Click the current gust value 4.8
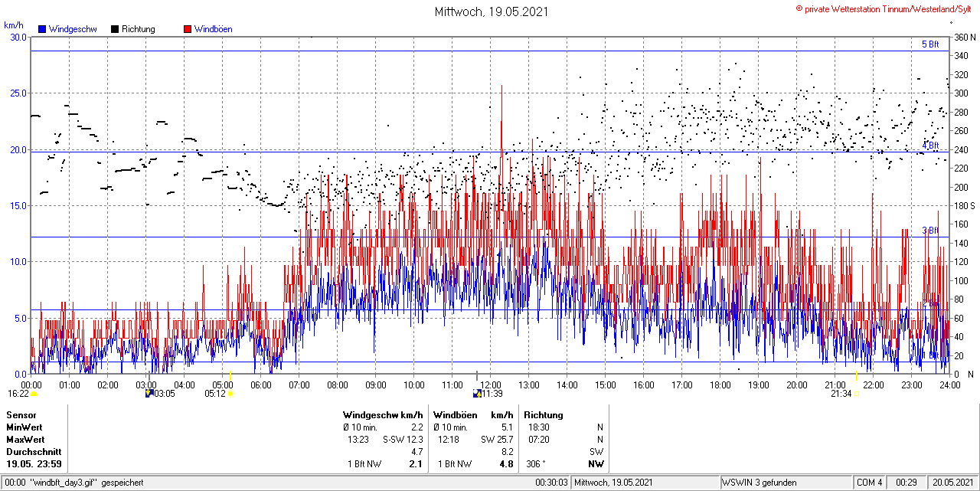Viewport: 980px width, 491px height. coord(506,464)
